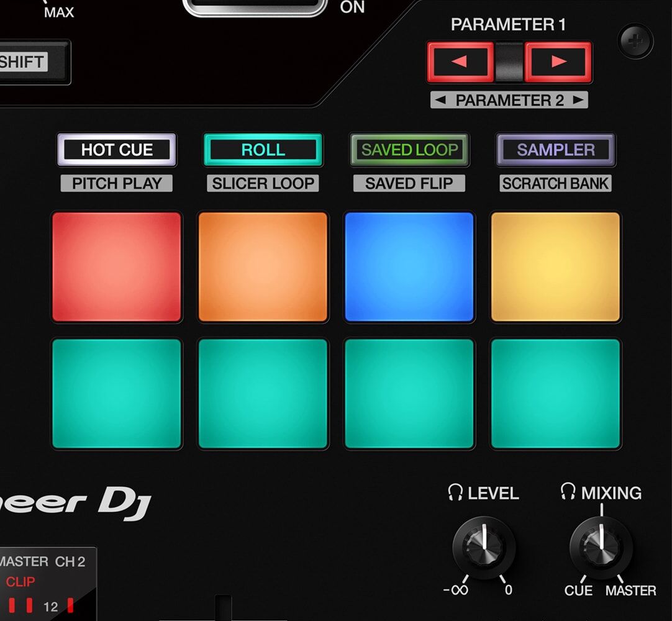
Task: Select PITCH PLAY mode
Action: point(116,183)
